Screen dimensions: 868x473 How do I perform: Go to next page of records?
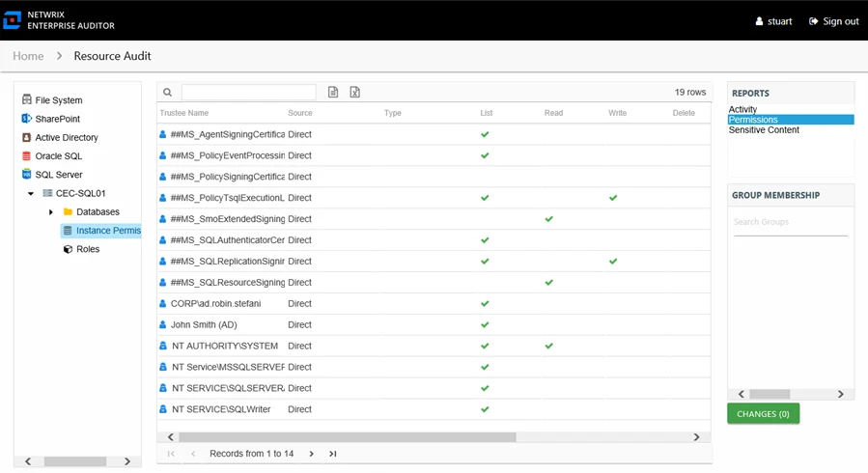[312, 454]
